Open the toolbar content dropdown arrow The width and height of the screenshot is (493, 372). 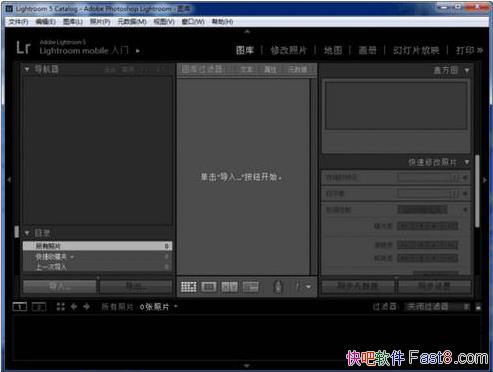tap(308, 287)
